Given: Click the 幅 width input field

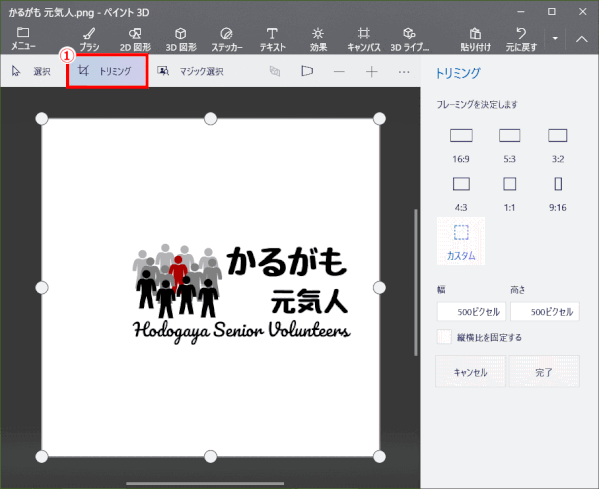Looking at the screenshot, I should click(471, 312).
